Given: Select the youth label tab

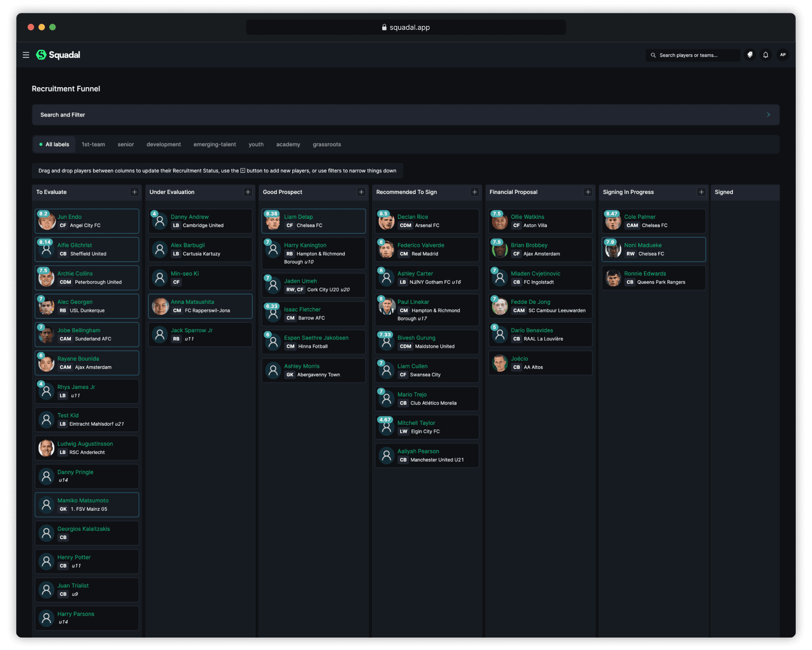Looking at the screenshot, I should click(x=256, y=145).
